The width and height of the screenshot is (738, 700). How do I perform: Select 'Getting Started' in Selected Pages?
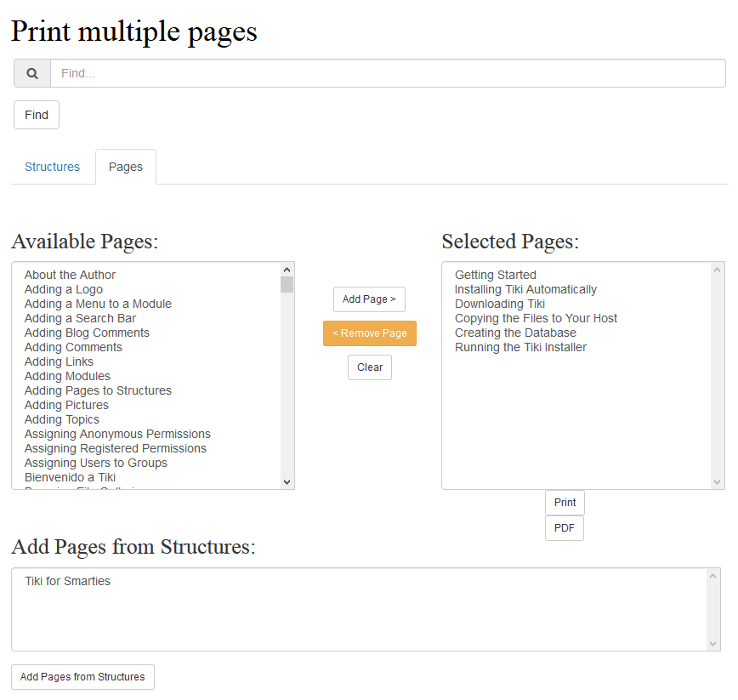(495, 275)
